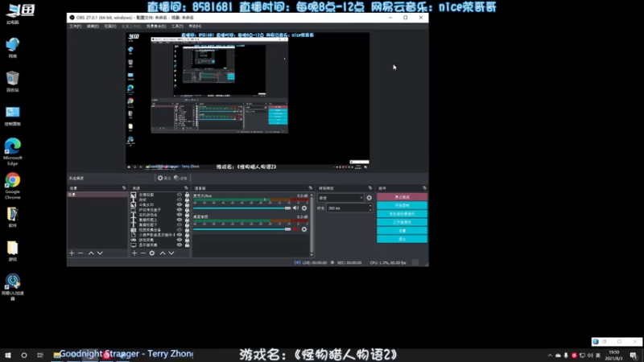Click 工作室模式 studio mode button
Screen dimensions: 644x362
(402, 222)
